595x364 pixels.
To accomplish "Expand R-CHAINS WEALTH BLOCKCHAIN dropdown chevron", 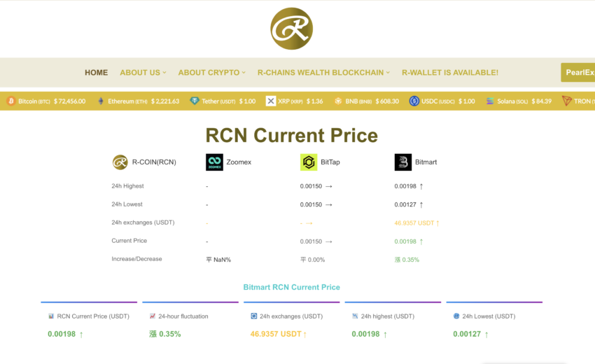I will click(388, 73).
